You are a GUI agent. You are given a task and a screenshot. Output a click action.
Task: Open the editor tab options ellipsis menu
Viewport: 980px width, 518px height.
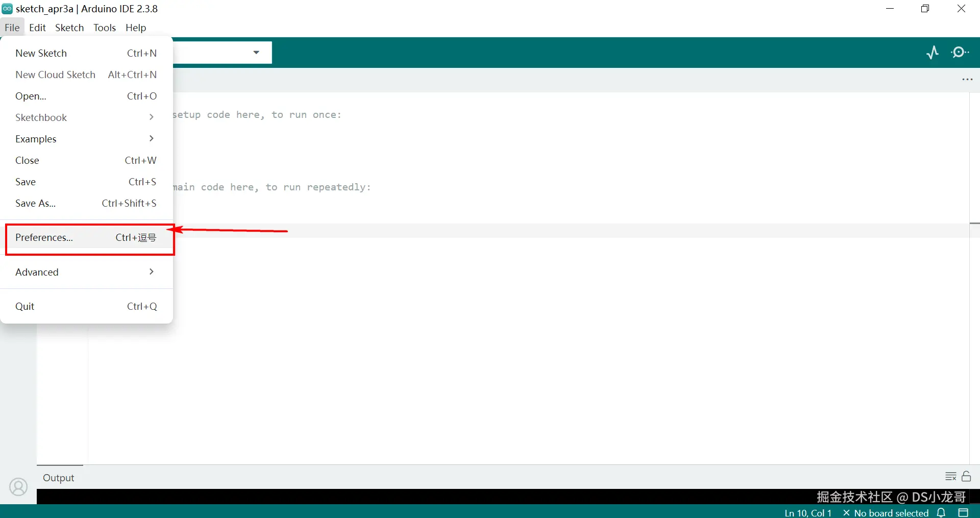(967, 80)
